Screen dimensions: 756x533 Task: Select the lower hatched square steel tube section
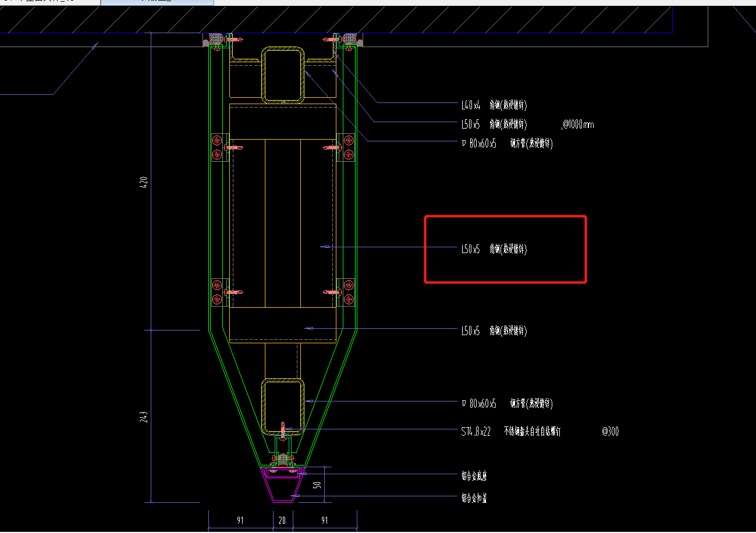[x=282, y=407]
